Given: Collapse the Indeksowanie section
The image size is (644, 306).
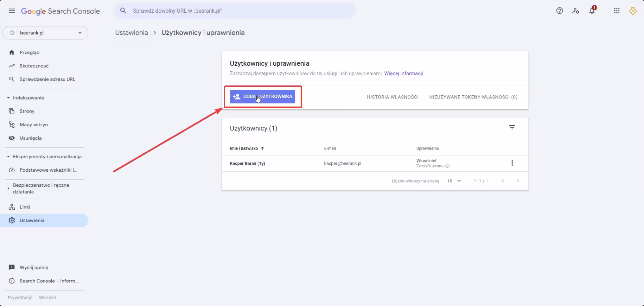Looking at the screenshot, I should (8, 98).
